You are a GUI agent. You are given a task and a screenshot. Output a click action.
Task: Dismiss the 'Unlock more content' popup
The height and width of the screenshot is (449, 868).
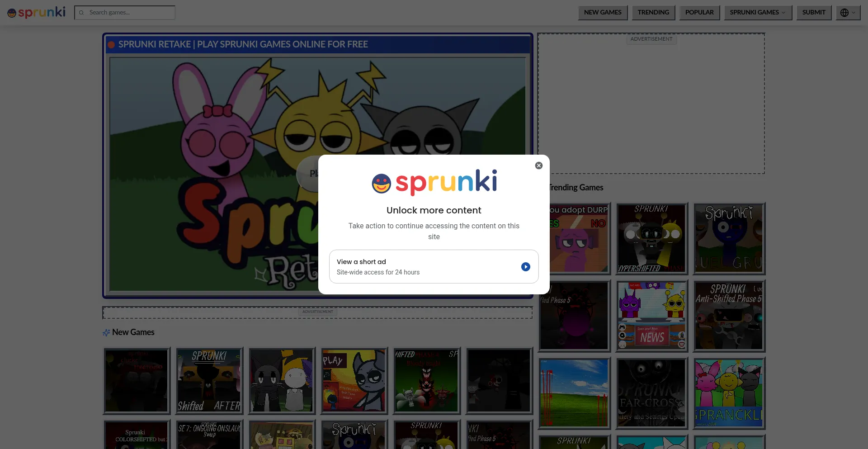pyautogui.click(x=538, y=165)
